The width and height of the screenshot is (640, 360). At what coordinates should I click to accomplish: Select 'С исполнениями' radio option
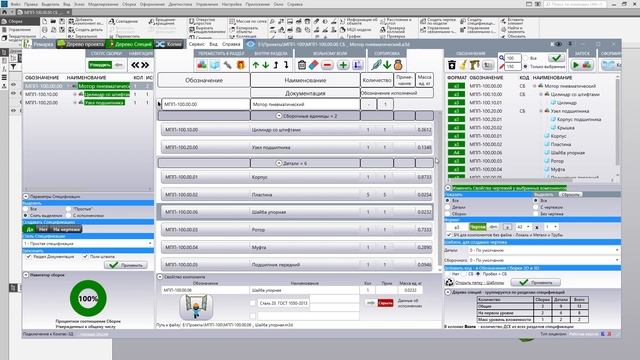point(69,215)
